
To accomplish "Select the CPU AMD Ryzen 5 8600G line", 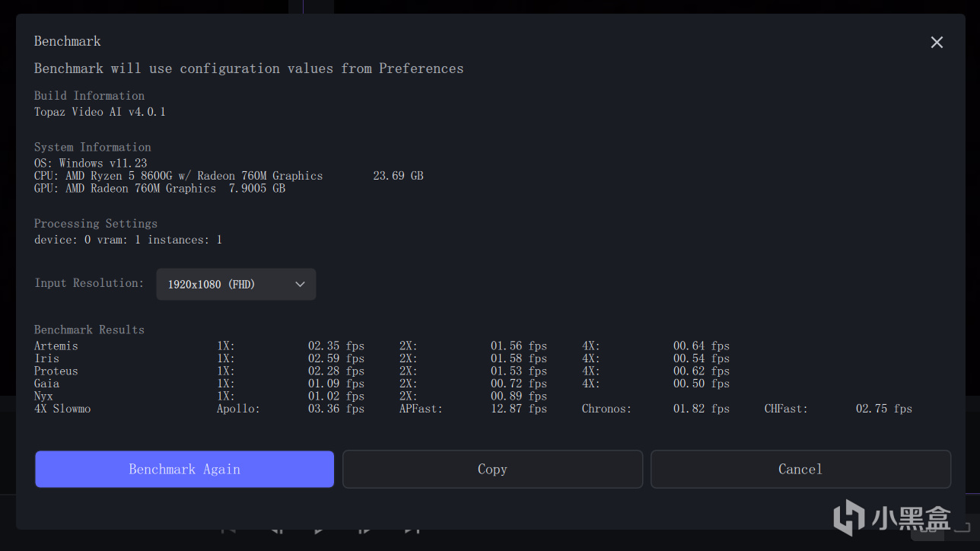I will (179, 176).
